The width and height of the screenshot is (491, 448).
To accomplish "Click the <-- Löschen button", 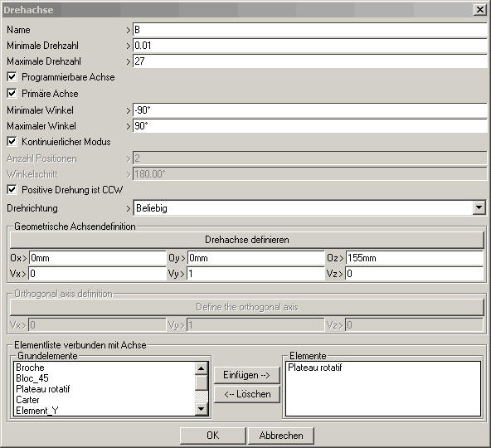I will (247, 394).
